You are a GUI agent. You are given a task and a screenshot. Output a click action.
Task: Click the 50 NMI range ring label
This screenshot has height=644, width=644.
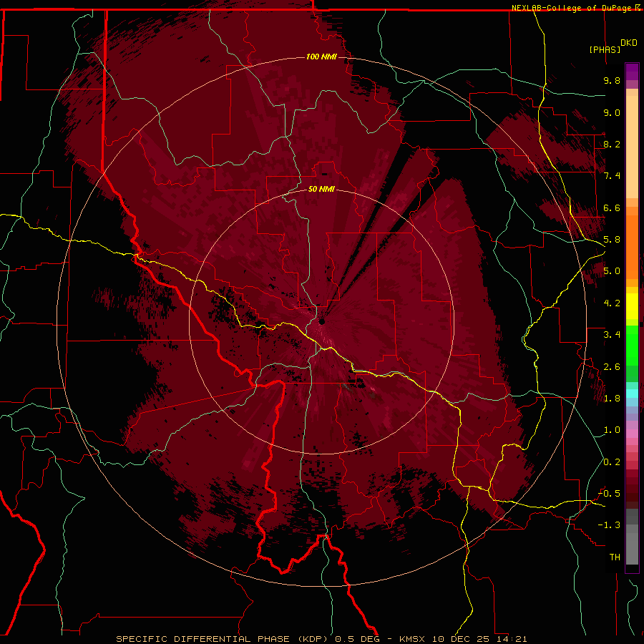[321, 189]
